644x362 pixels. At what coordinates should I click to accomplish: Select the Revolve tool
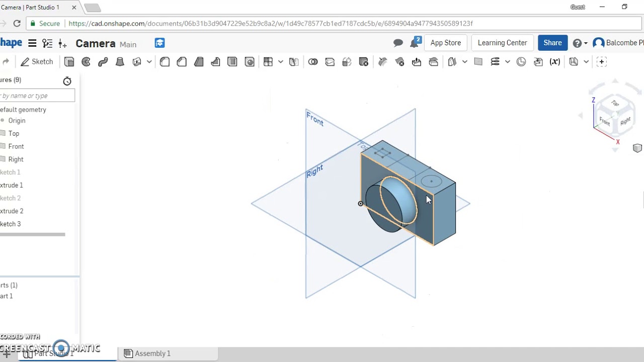click(86, 62)
